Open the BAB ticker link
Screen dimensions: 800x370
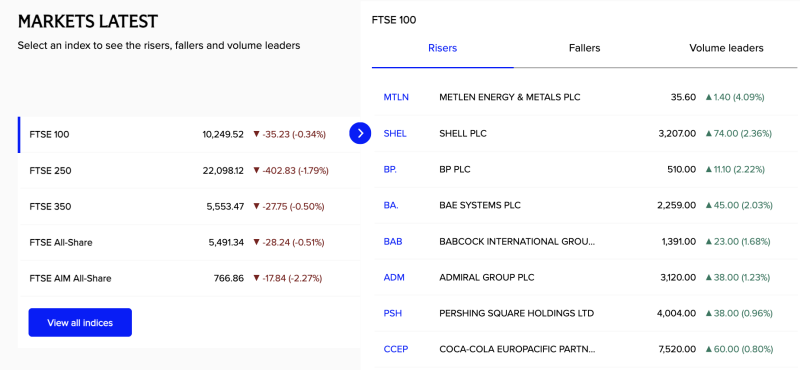click(x=393, y=241)
